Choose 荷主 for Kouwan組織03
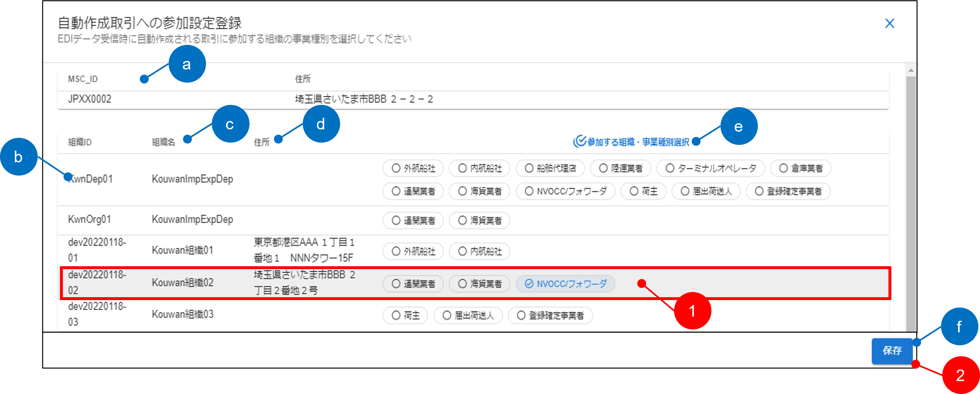 click(x=405, y=315)
